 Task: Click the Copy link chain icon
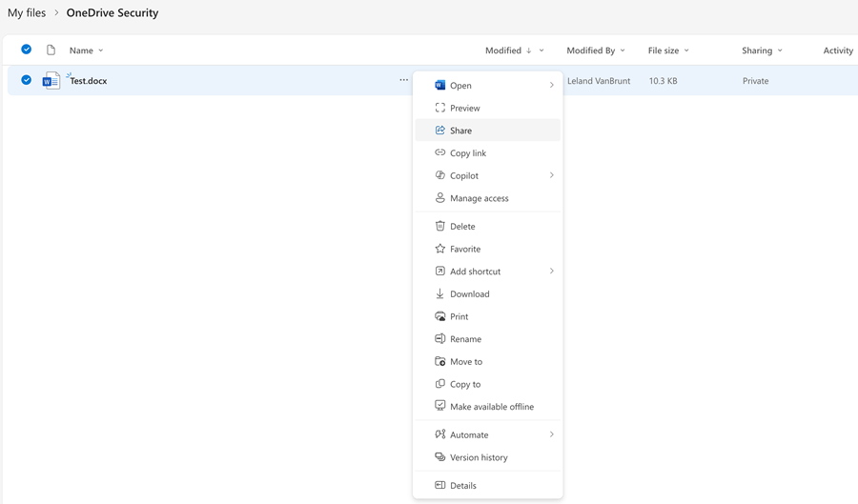pyautogui.click(x=439, y=152)
